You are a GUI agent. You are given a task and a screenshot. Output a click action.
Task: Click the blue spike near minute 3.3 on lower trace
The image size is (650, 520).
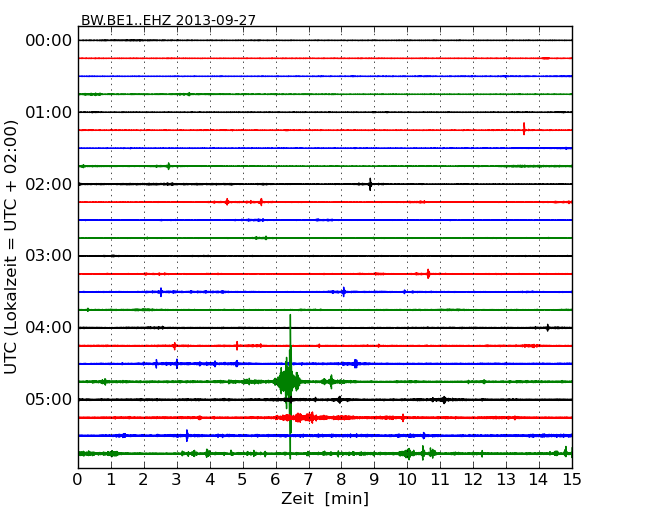point(187,435)
